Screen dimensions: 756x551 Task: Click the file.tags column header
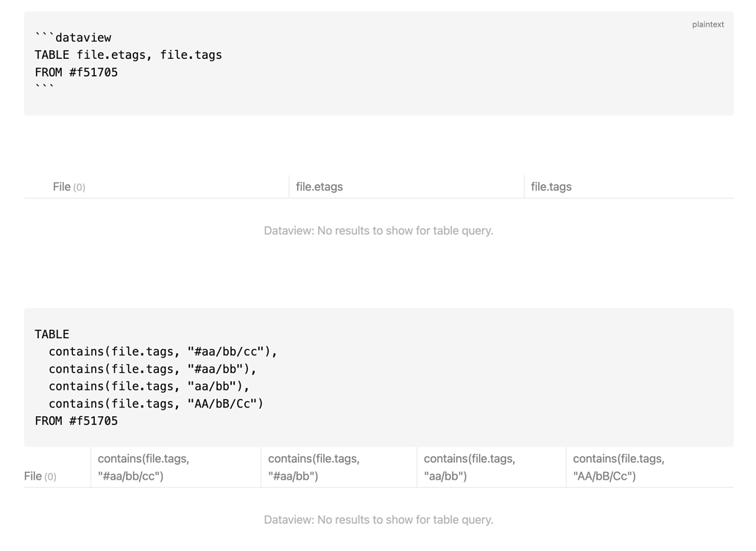click(x=550, y=186)
